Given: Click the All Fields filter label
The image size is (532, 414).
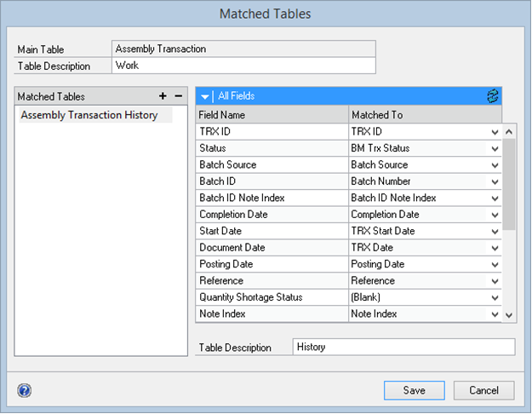Looking at the screenshot, I should click(236, 96).
